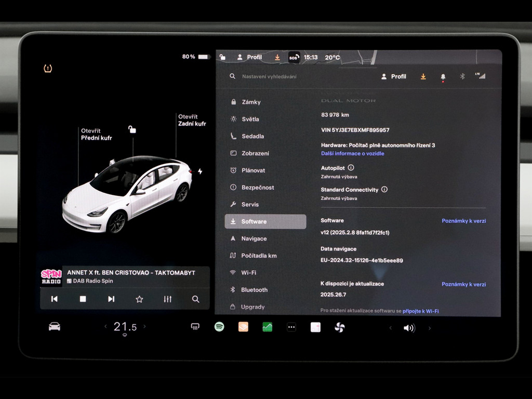Open the charge port lightning icon
Screen dimensions: 532x399
(200, 171)
